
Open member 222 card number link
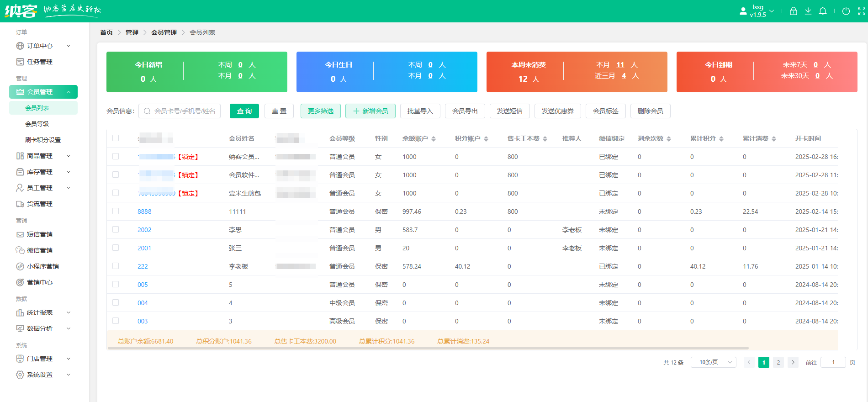coord(143,266)
